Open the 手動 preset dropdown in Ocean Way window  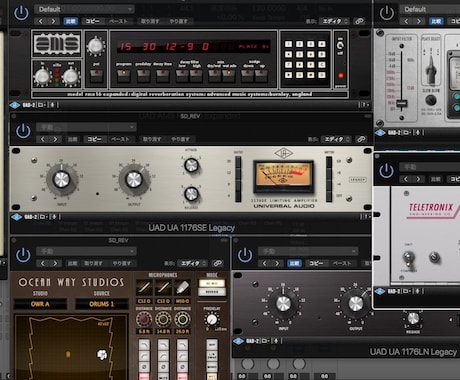[86, 251]
